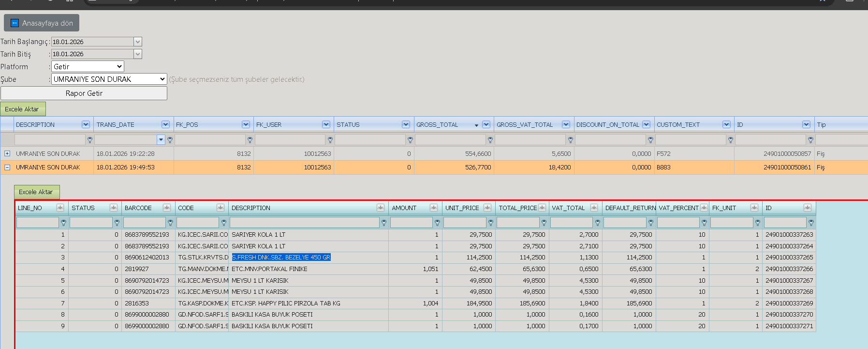868x349 pixels.
Task: Click the CUSTOM_TEXT column header arrow icon
Action: click(726, 124)
